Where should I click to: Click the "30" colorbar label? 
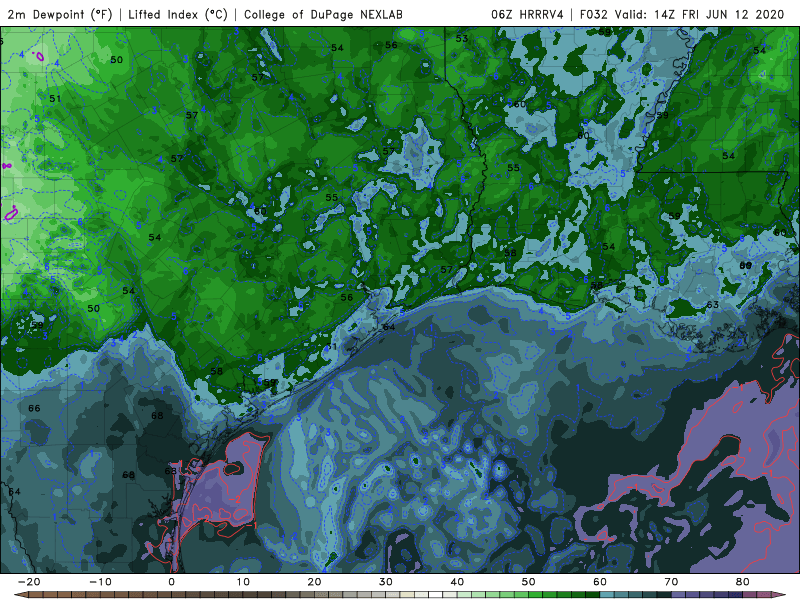click(386, 582)
